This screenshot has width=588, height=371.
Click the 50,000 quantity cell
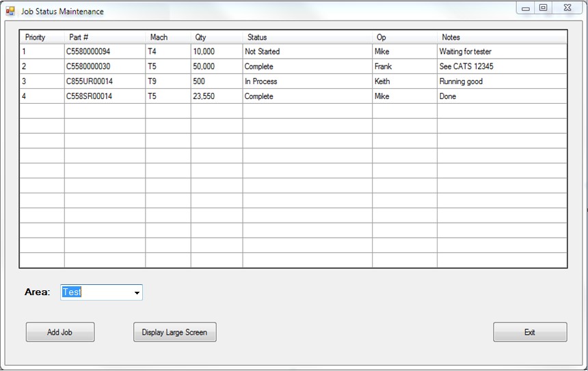[x=217, y=66]
